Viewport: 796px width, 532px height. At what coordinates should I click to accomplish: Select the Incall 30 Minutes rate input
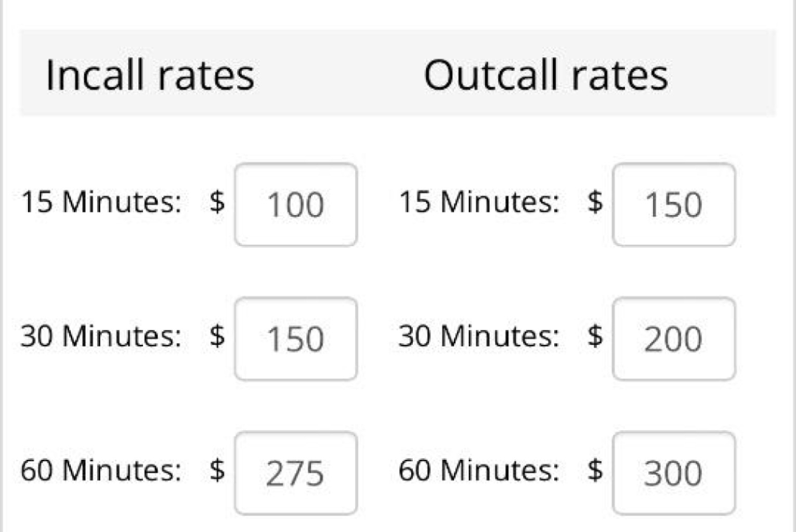click(x=295, y=339)
